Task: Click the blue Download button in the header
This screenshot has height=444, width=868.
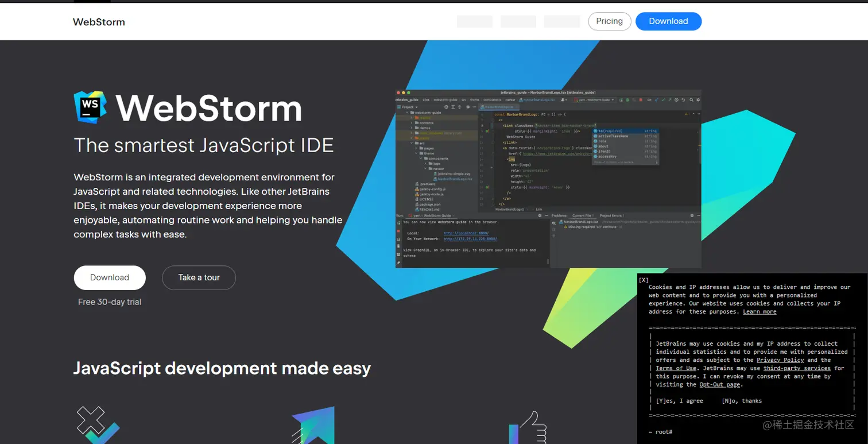Action: pyautogui.click(x=668, y=21)
